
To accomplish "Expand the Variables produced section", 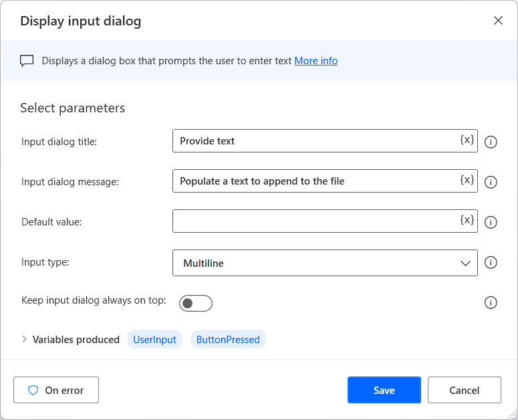I will 24,339.
